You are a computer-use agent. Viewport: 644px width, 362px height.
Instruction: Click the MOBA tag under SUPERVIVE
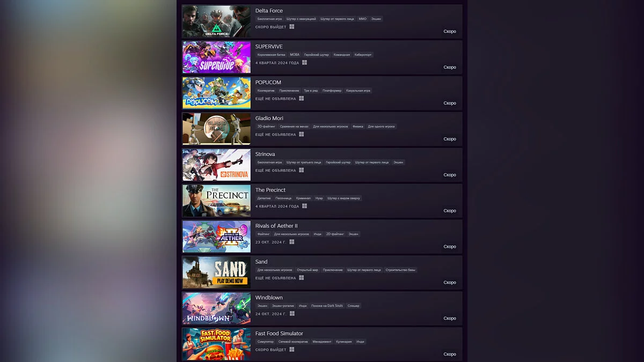[295, 55]
